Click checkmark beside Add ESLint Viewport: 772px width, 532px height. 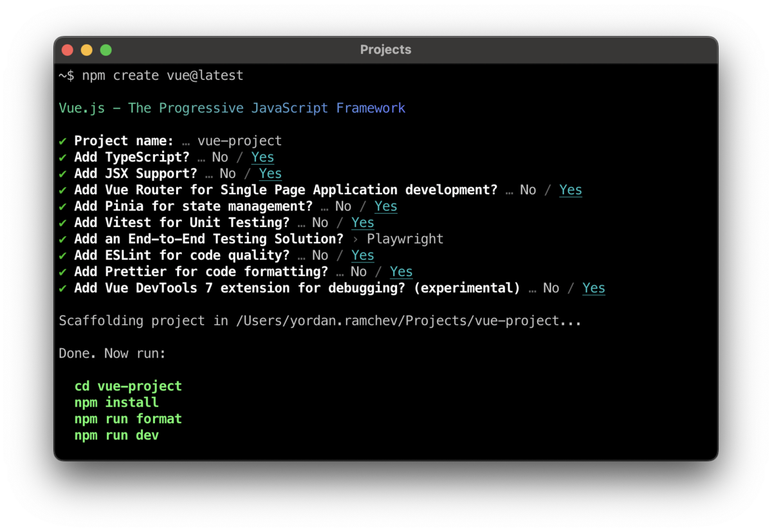[x=62, y=255]
